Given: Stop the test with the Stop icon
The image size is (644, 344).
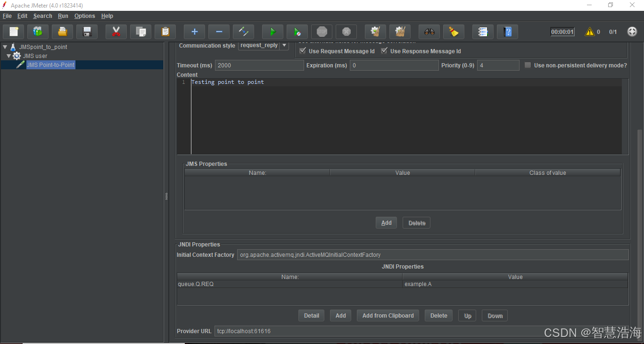Looking at the screenshot, I should tap(322, 32).
